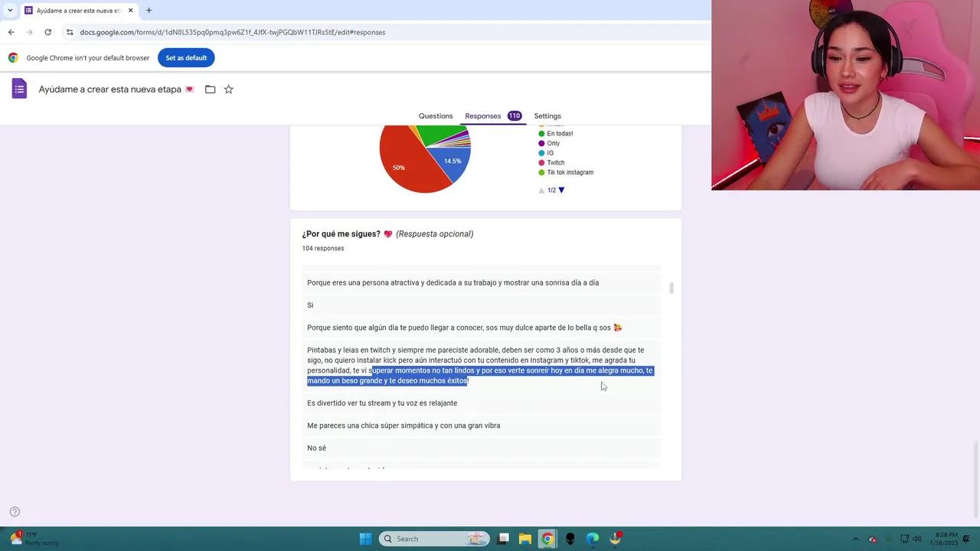Go to previous legend page arrow
Screen dimensions: 980x551
541,190
